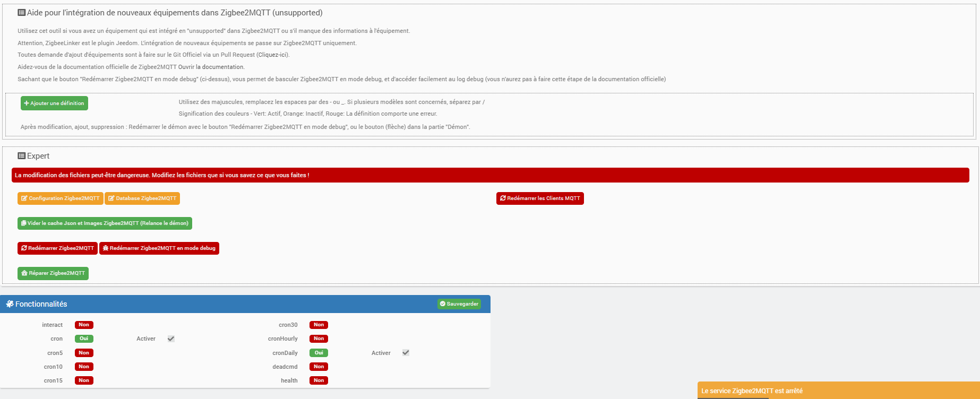Toggle the Activer checkbox for cronDaily
This screenshot has height=399, width=980.
[x=406, y=353]
